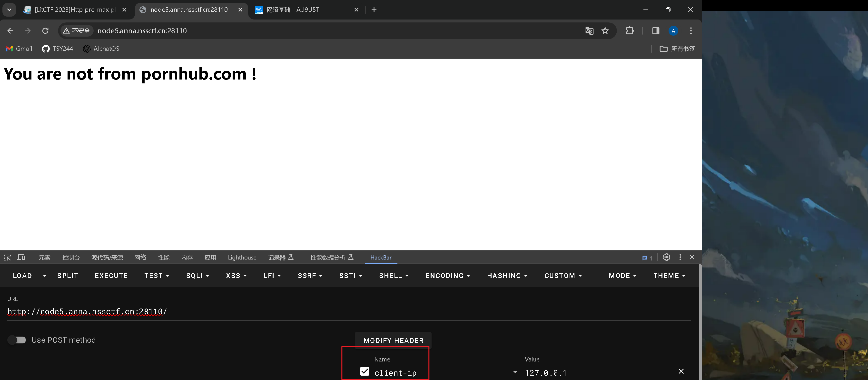The height and width of the screenshot is (380, 868).
Task: Uncheck the client-ip header checkbox
Action: pos(365,371)
